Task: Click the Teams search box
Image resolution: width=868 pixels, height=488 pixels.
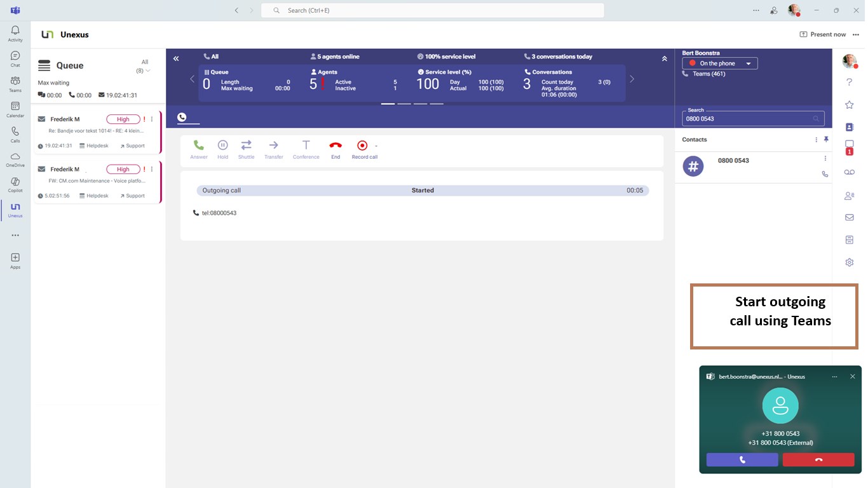Action: [x=432, y=10]
